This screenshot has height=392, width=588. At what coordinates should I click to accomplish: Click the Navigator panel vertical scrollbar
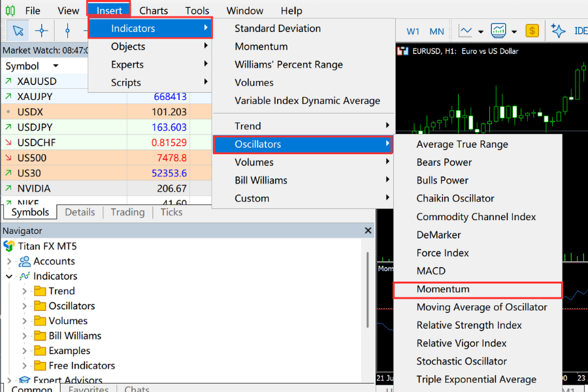coord(367,289)
